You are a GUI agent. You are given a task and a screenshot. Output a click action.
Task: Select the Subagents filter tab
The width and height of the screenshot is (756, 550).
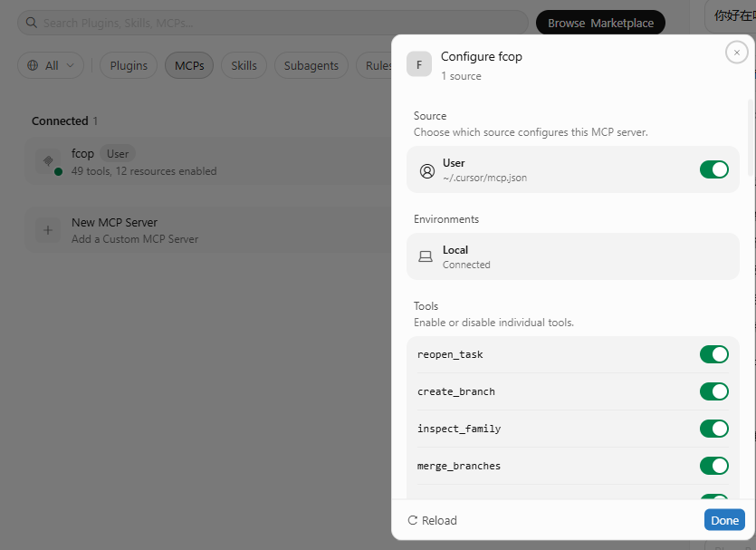(x=311, y=65)
